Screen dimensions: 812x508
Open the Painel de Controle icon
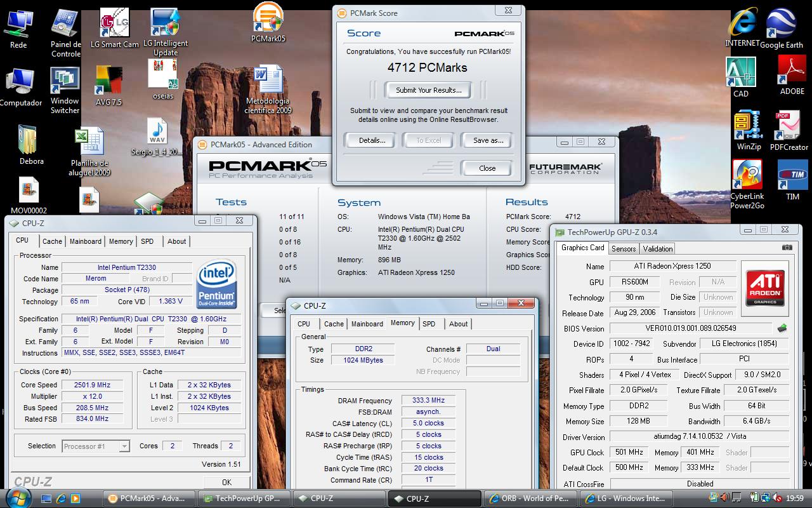point(65,33)
